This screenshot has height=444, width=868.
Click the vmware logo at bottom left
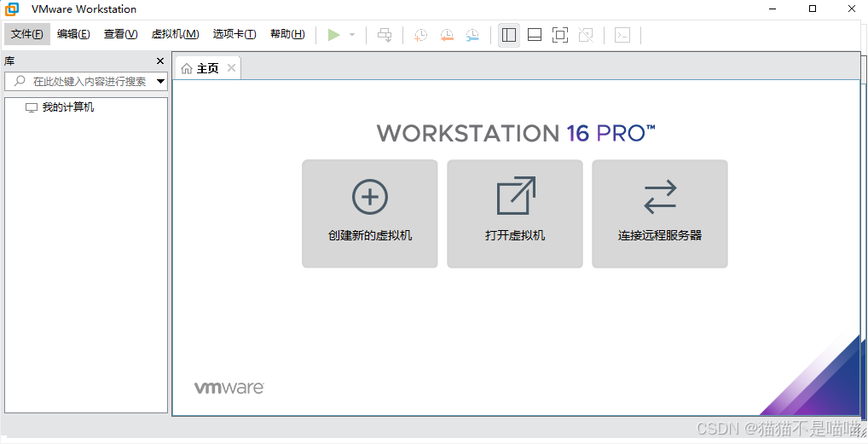(x=229, y=388)
